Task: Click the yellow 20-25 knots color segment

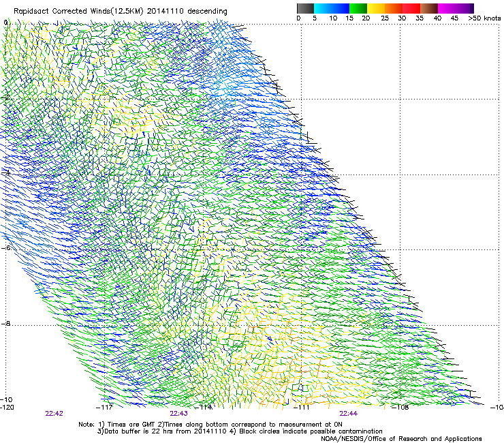Action: click(376, 8)
